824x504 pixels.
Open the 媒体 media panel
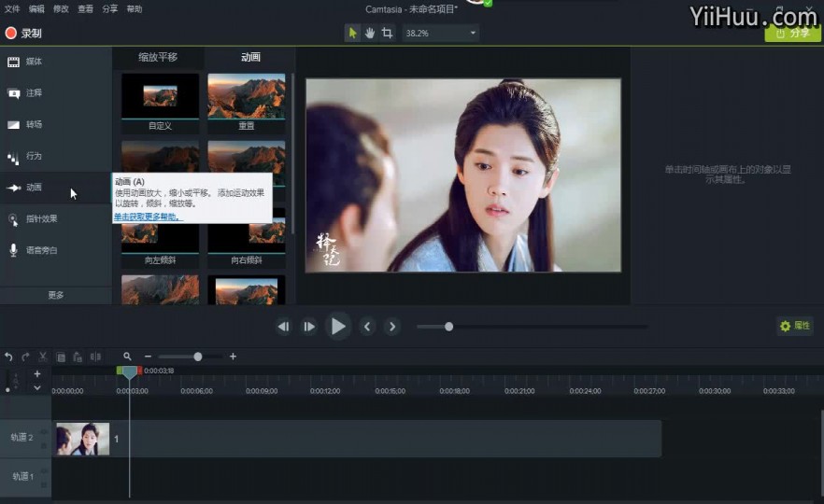point(56,62)
